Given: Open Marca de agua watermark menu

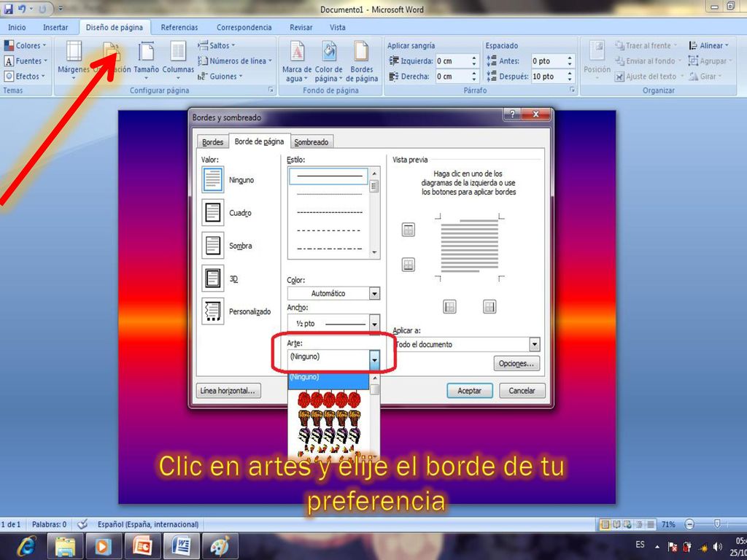Looking at the screenshot, I should [x=297, y=61].
